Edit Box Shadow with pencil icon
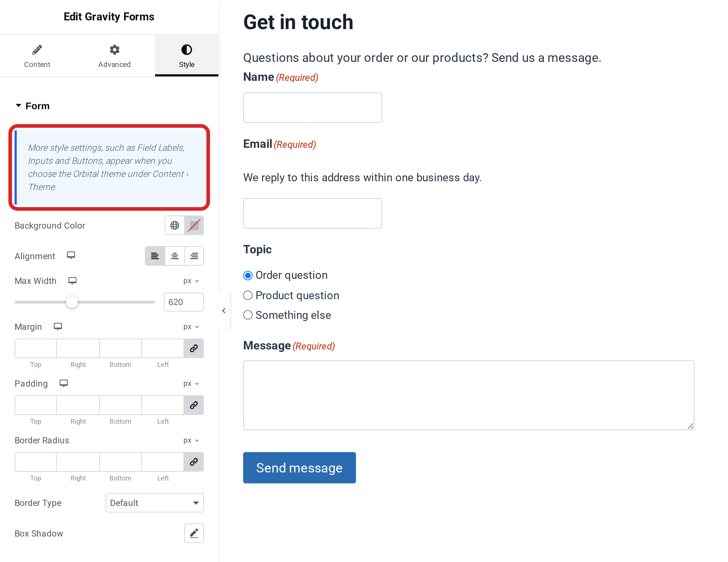728x562 pixels. [194, 533]
